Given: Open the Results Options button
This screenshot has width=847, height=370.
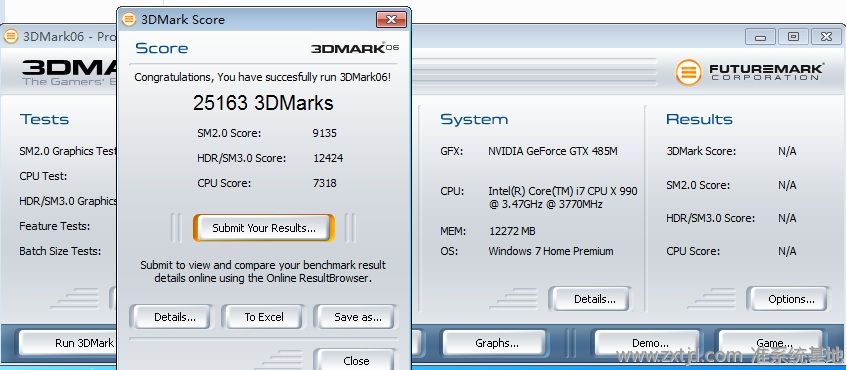Looking at the screenshot, I should 791,299.
